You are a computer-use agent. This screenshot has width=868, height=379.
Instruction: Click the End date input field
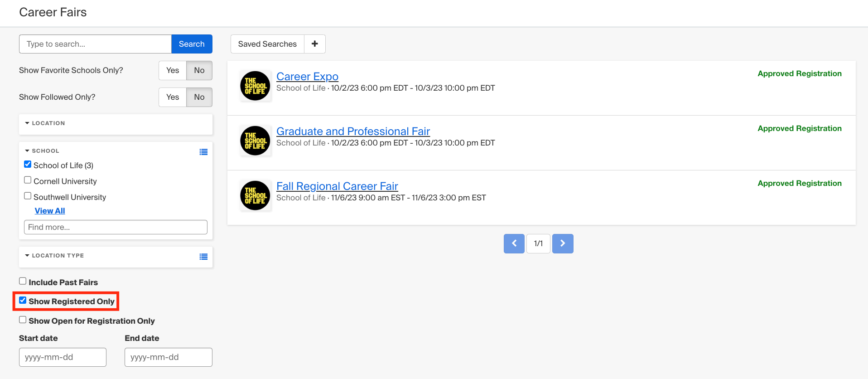169,357
